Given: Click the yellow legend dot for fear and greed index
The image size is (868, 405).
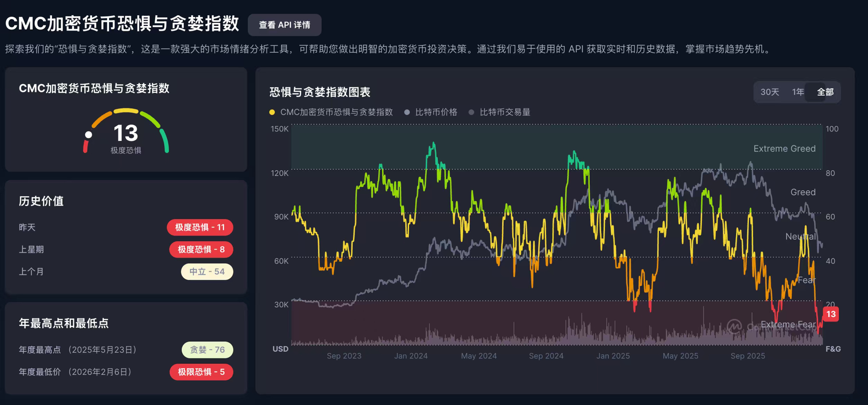Looking at the screenshot, I should (x=272, y=112).
